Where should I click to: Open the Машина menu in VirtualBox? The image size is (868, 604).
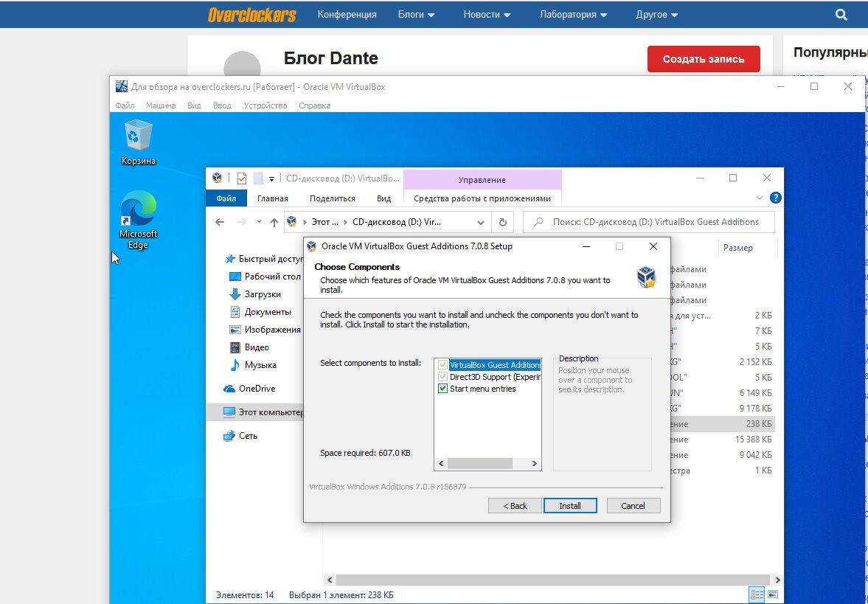(x=161, y=105)
